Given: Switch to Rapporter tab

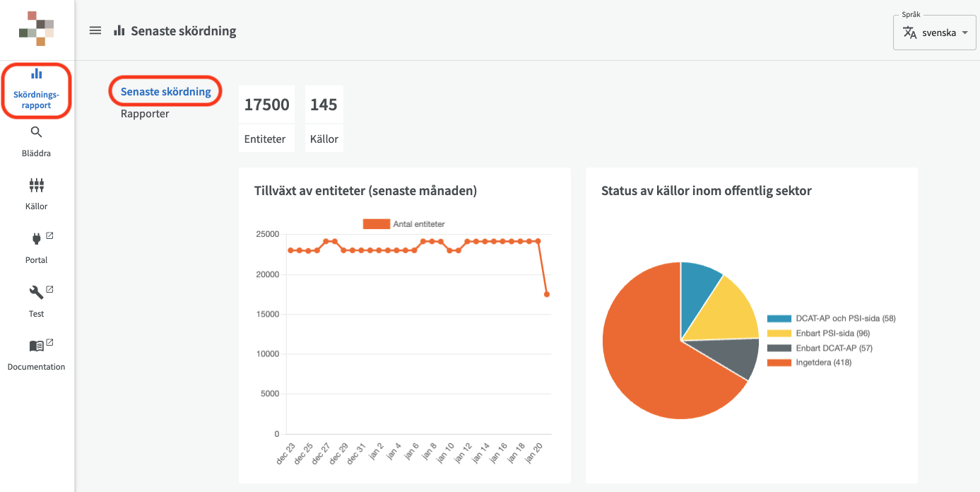Looking at the screenshot, I should tap(145, 114).
